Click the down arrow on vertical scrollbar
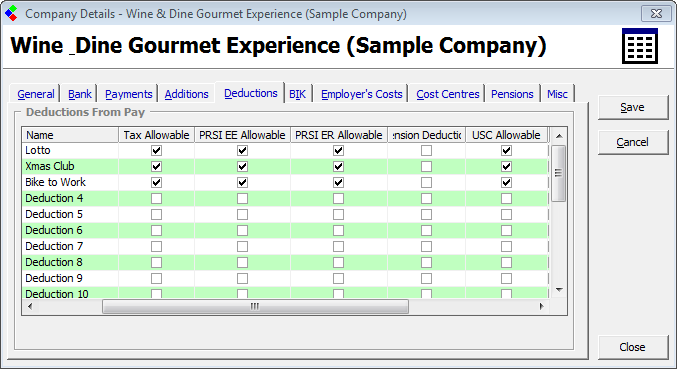Viewport: 677px width, 369px height. pyautogui.click(x=559, y=290)
